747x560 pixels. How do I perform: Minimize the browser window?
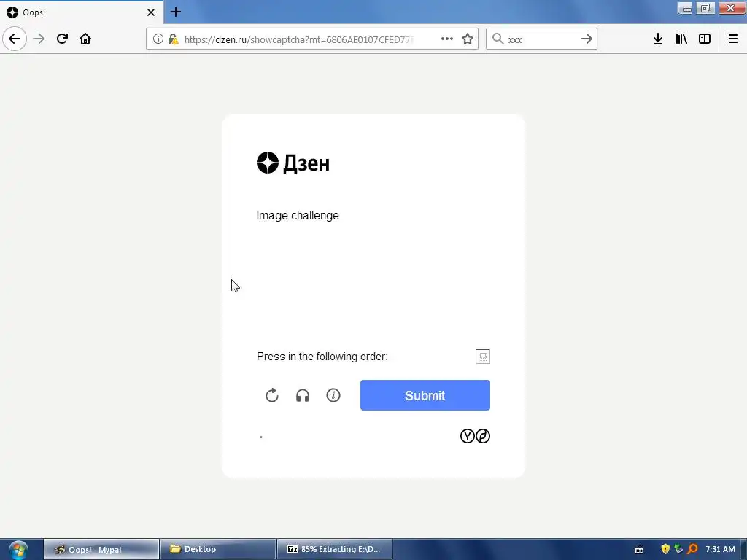[685, 8]
